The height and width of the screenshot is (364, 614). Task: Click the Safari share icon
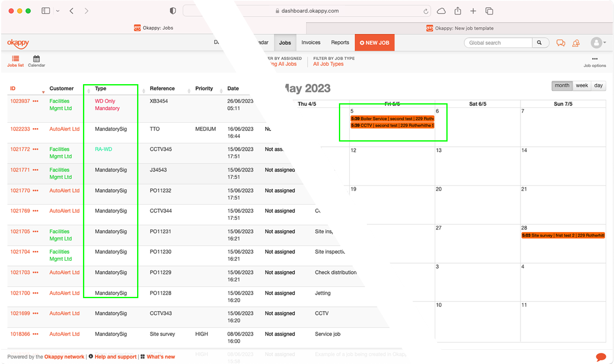(458, 11)
